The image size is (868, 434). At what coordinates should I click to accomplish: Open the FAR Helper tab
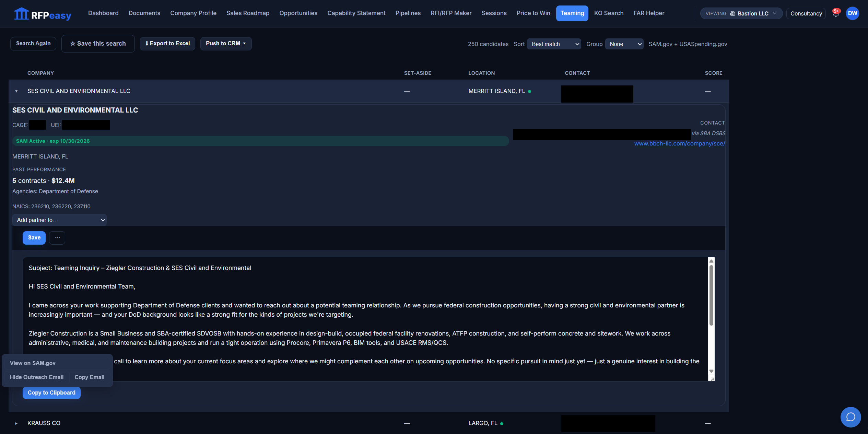click(x=649, y=13)
